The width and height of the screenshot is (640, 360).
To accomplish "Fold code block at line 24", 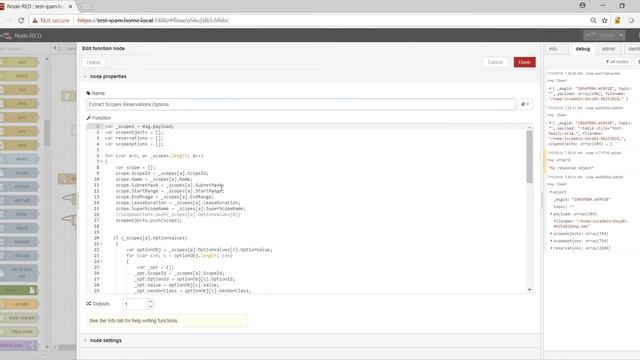I will click(102, 261).
